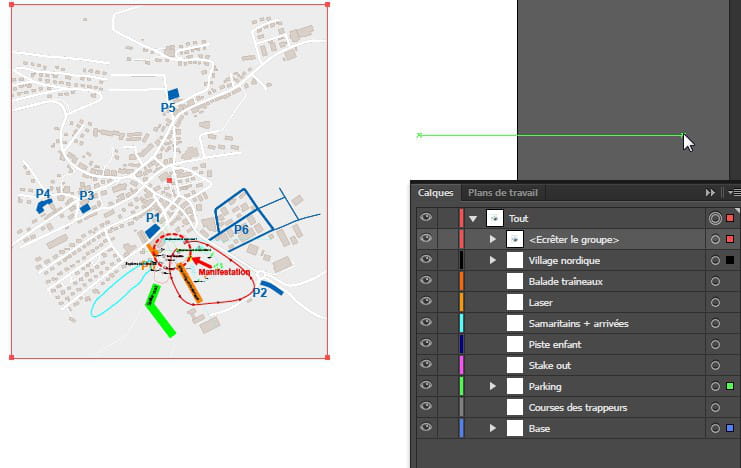Collapse the Tout layer
741x468 pixels.
[473, 218]
